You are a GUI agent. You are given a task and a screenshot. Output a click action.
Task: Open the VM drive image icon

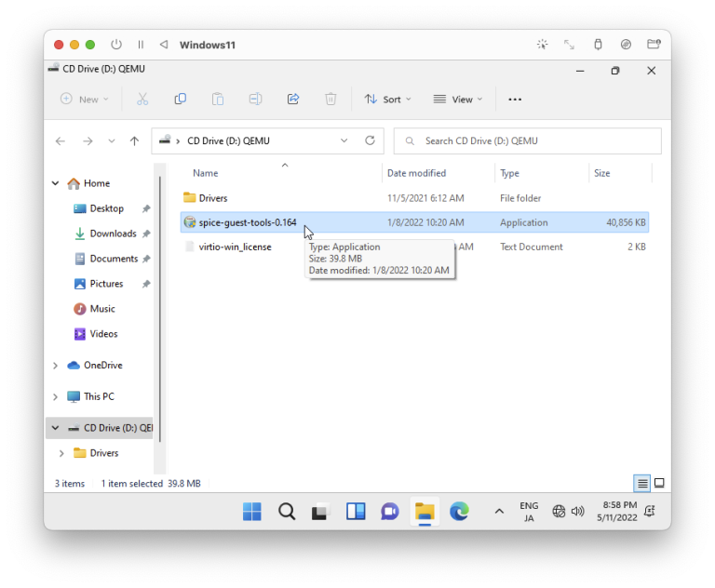(x=626, y=45)
